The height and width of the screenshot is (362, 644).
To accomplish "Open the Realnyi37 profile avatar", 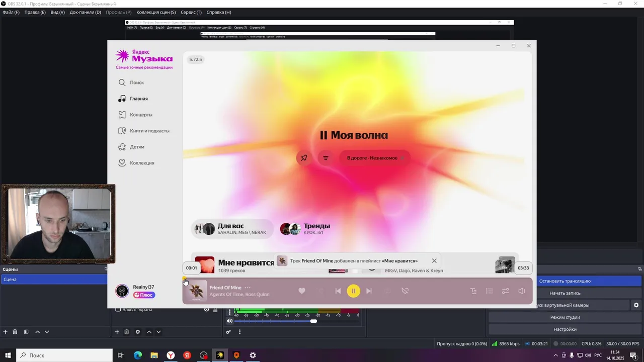I will coord(122,291).
